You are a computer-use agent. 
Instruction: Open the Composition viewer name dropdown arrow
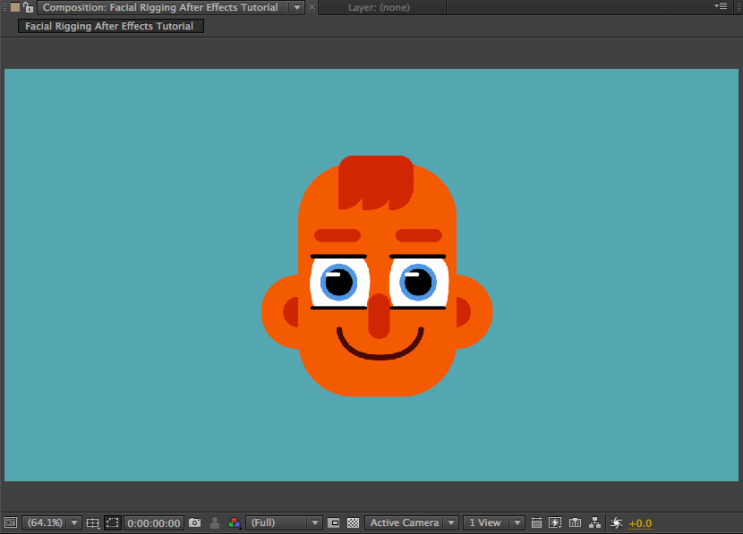(x=297, y=8)
